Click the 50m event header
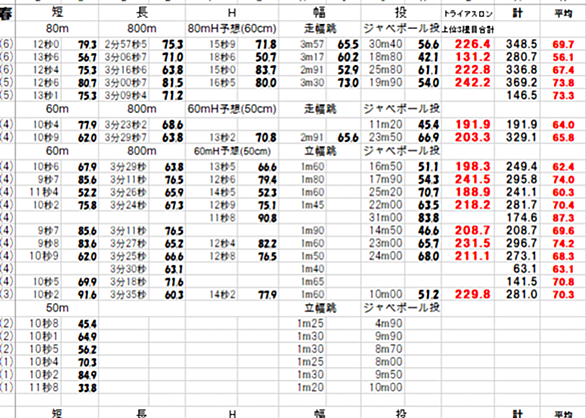Screen dimensions: 586x418 [x=57, y=308]
